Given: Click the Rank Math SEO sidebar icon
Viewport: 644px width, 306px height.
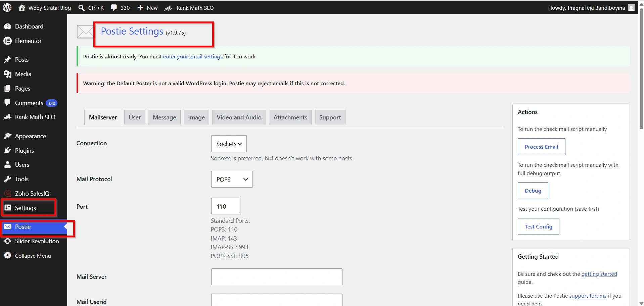Looking at the screenshot, I should pyautogui.click(x=7, y=117).
